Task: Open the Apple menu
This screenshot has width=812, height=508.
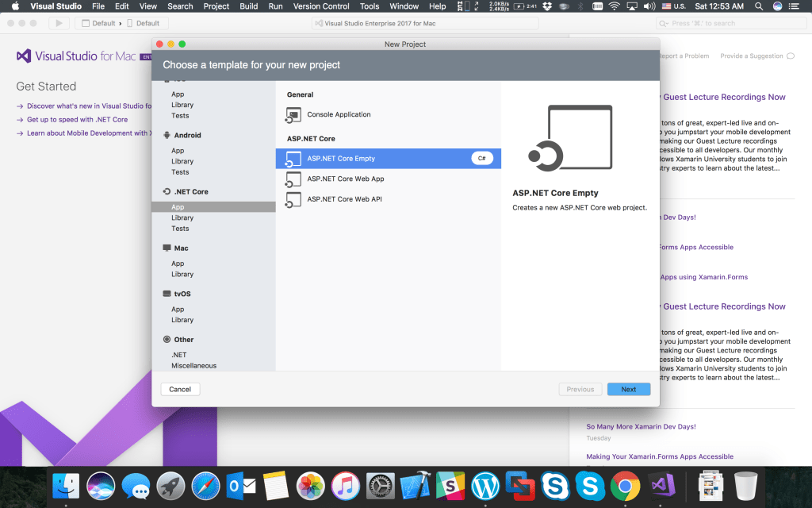Action: (15, 6)
